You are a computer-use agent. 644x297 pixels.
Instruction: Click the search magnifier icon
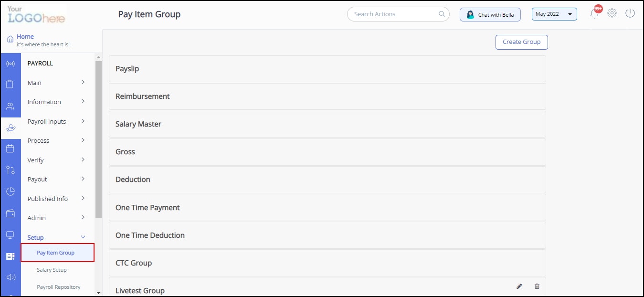pyautogui.click(x=442, y=14)
